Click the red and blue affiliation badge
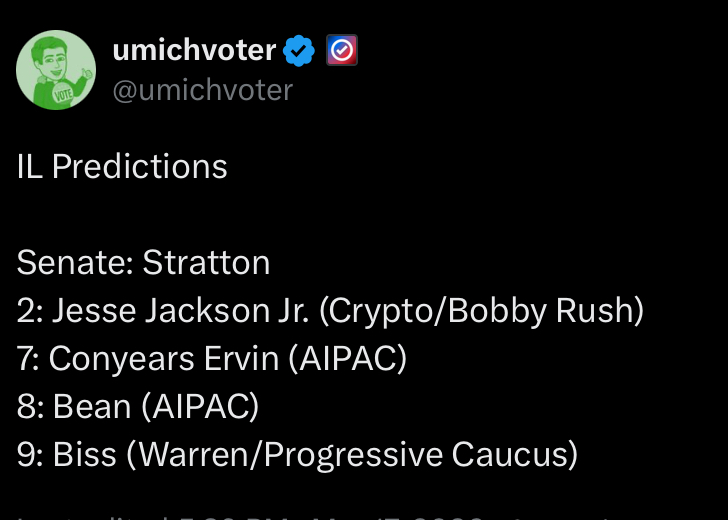728x520 pixels. tap(342, 49)
